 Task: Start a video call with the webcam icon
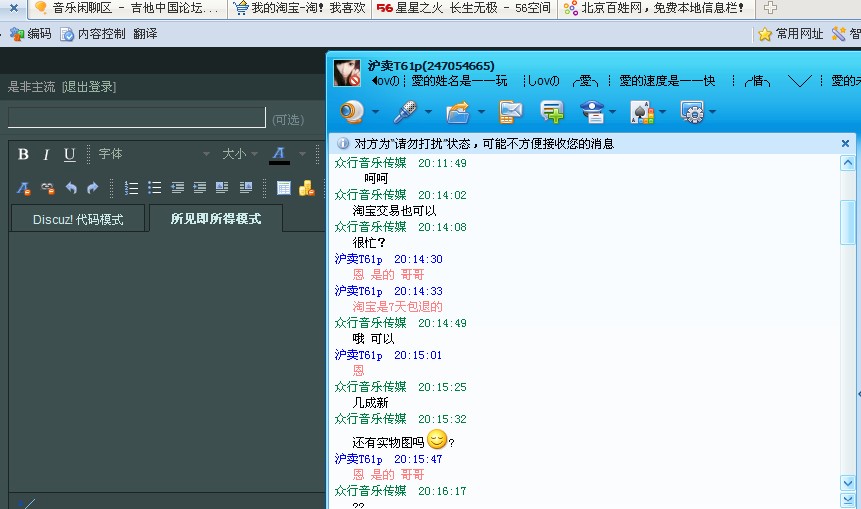(x=351, y=111)
